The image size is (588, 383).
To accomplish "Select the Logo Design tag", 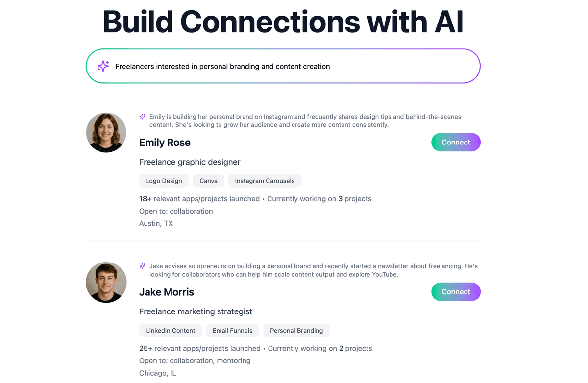I will pos(164,181).
